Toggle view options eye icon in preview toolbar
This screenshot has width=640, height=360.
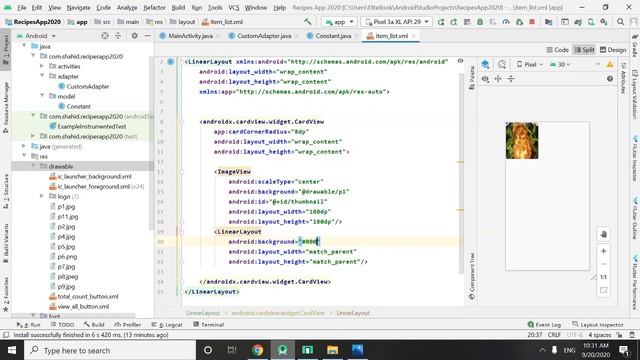(x=485, y=79)
